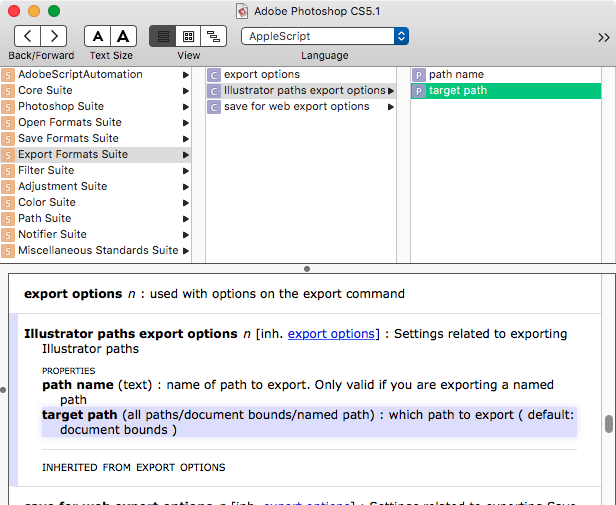Expand Illustrator paths export options arrow
This screenshot has height=505, width=616.
click(390, 91)
